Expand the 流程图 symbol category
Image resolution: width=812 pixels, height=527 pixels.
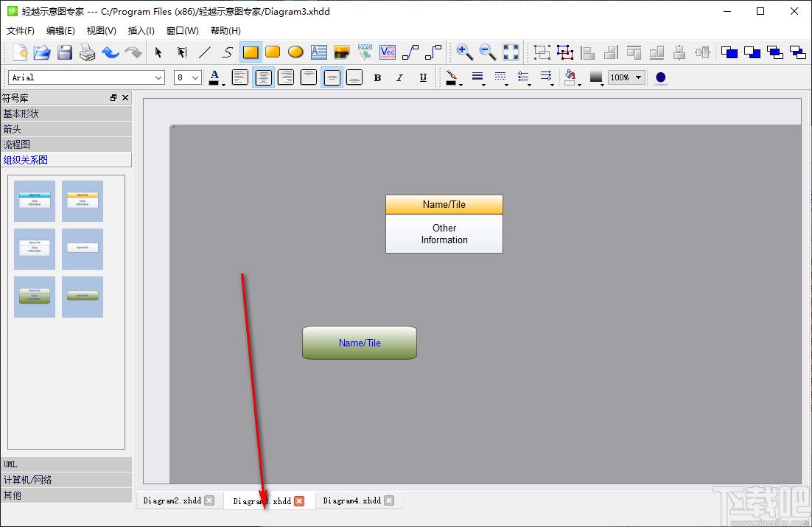(66, 144)
